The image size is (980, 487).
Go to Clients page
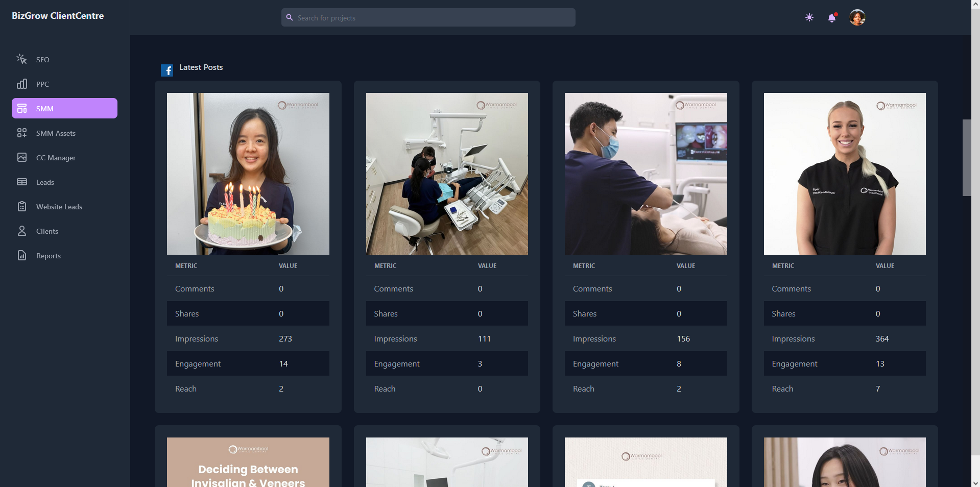[64, 231]
